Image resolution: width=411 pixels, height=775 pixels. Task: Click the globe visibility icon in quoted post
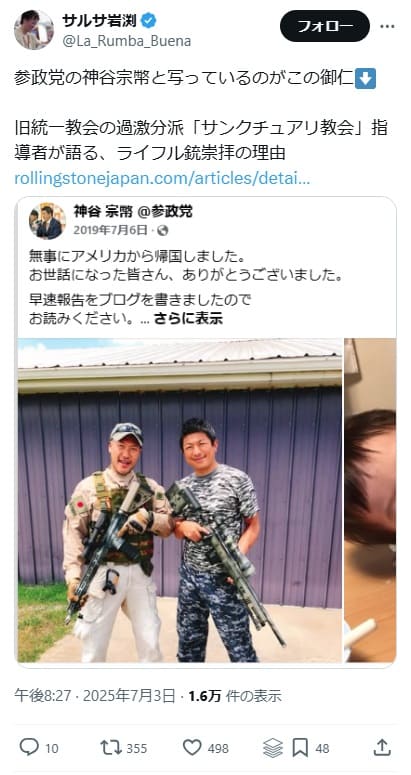coord(163,230)
